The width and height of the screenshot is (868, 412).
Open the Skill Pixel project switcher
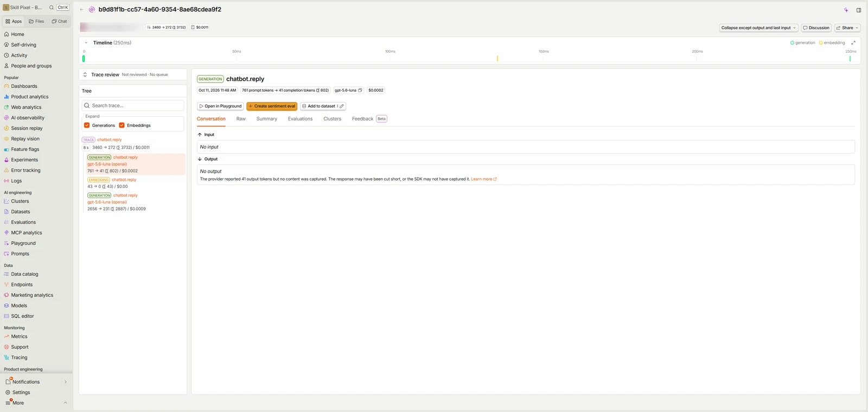(x=23, y=8)
